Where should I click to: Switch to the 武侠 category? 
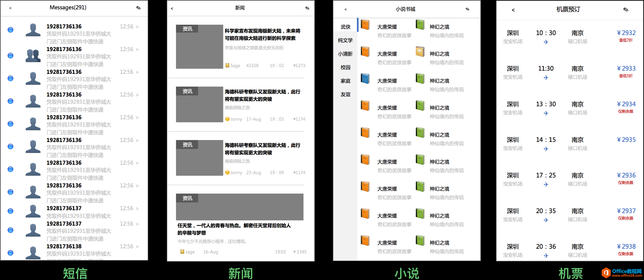tap(345, 27)
